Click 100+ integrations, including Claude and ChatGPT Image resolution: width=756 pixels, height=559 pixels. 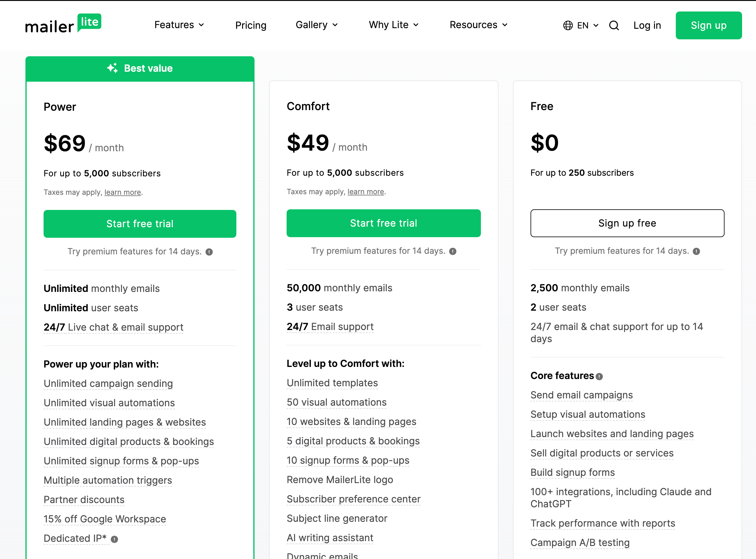pos(621,498)
